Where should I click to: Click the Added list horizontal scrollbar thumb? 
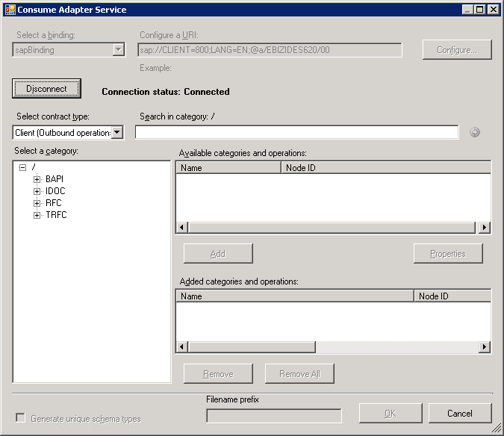252,346
